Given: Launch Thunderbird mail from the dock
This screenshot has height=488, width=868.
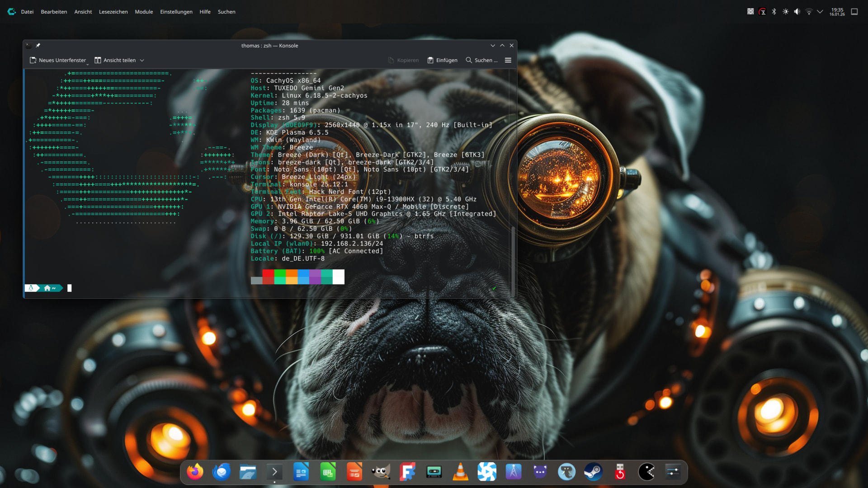Looking at the screenshot, I should (222, 472).
